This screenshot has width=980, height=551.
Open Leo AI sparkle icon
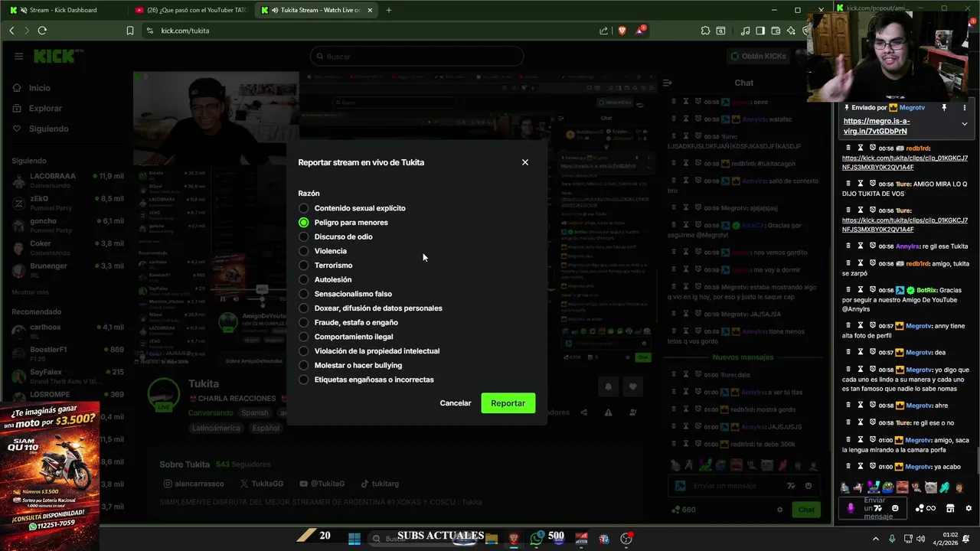(791, 31)
